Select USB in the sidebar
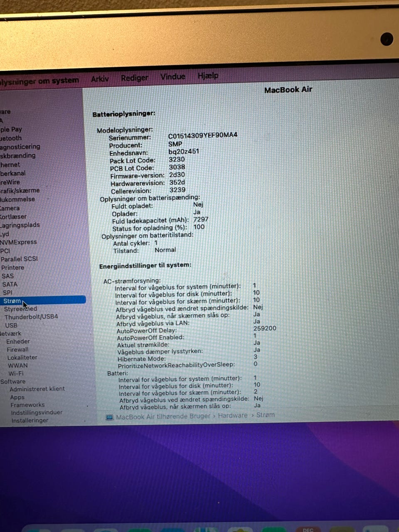399x532 pixels. pyautogui.click(x=11, y=325)
